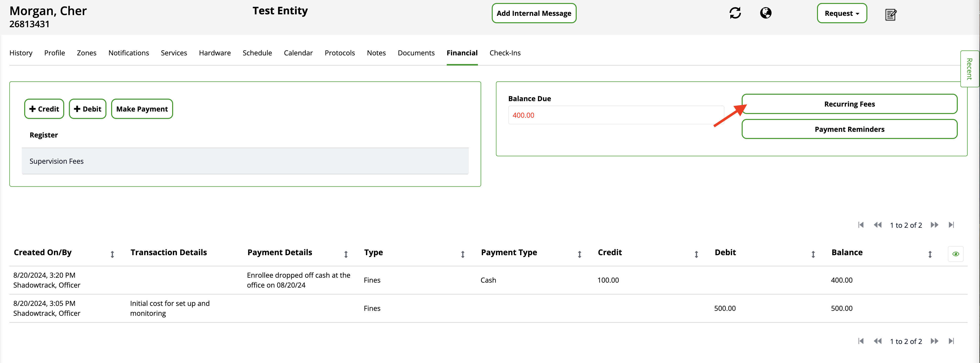
Task: Sort by Balance column
Action: coord(930,254)
